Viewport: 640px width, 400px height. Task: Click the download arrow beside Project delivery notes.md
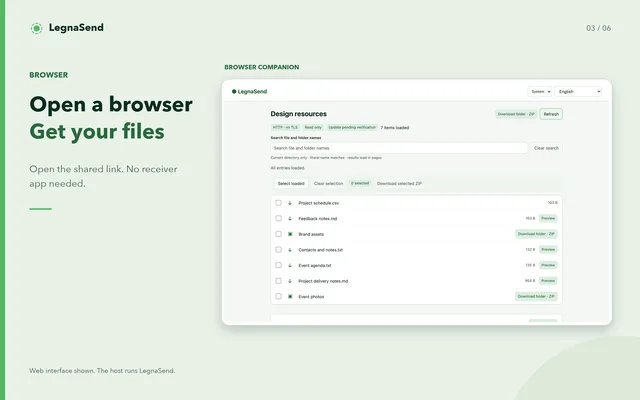pos(290,281)
